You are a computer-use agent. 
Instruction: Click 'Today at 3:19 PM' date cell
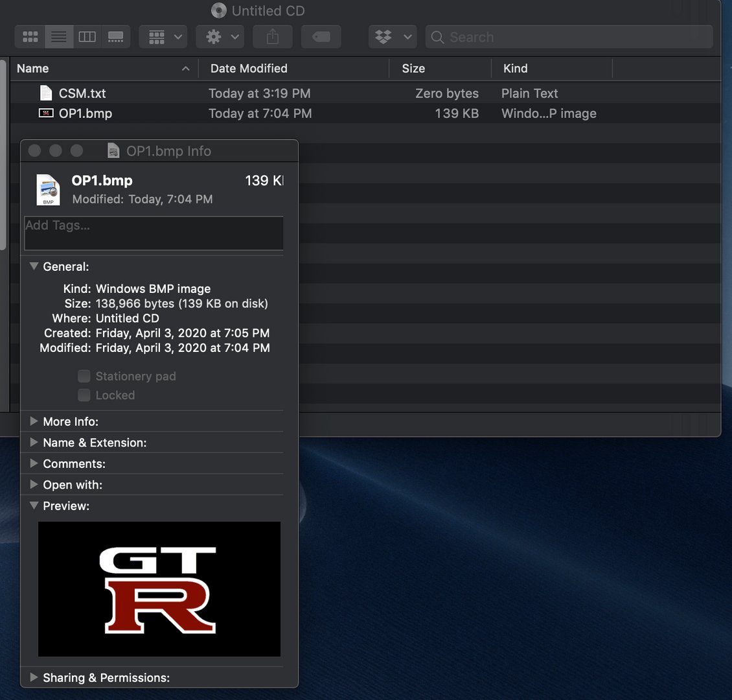260,93
